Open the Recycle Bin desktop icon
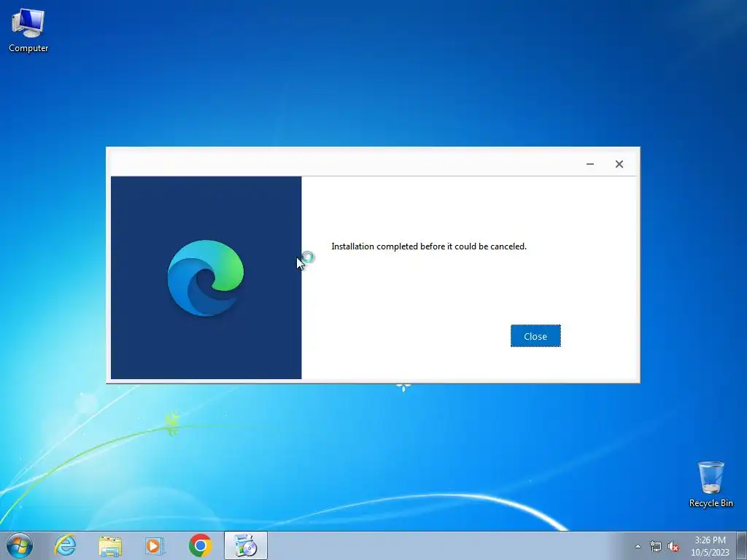The image size is (747, 560). [x=711, y=484]
